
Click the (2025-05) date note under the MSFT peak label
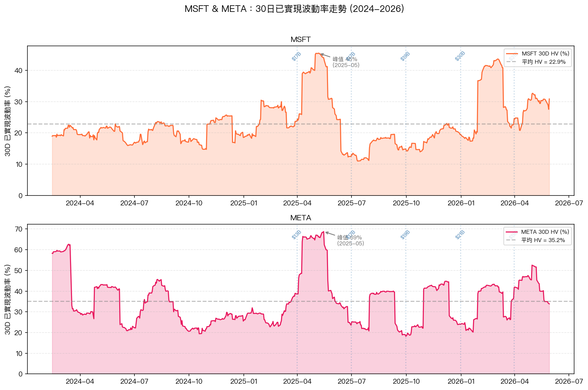(346, 65)
